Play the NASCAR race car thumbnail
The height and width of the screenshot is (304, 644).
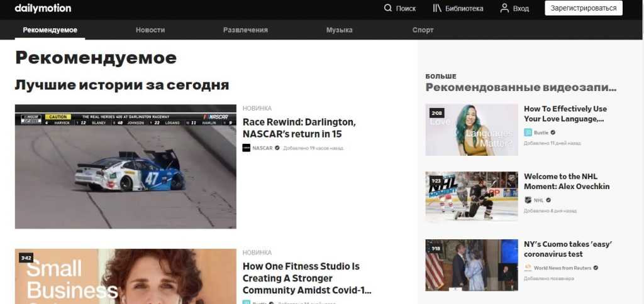point(126,166)
